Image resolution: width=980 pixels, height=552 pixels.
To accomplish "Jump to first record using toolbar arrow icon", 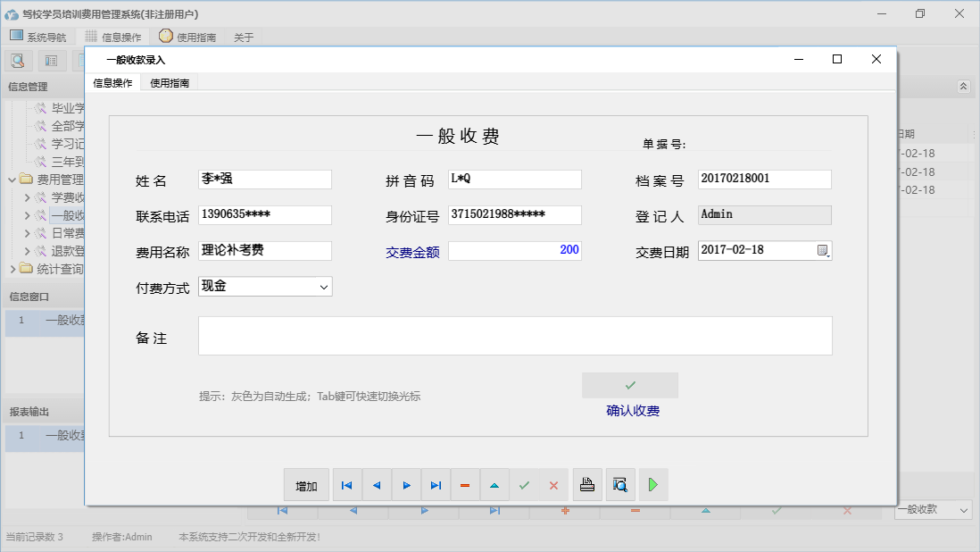I will click(x=346, y=484).
